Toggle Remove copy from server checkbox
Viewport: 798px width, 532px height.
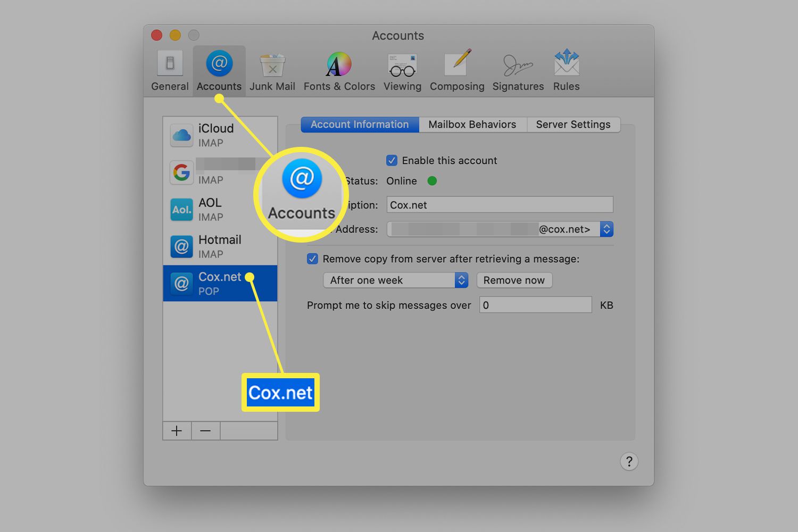tap(313, 259)
